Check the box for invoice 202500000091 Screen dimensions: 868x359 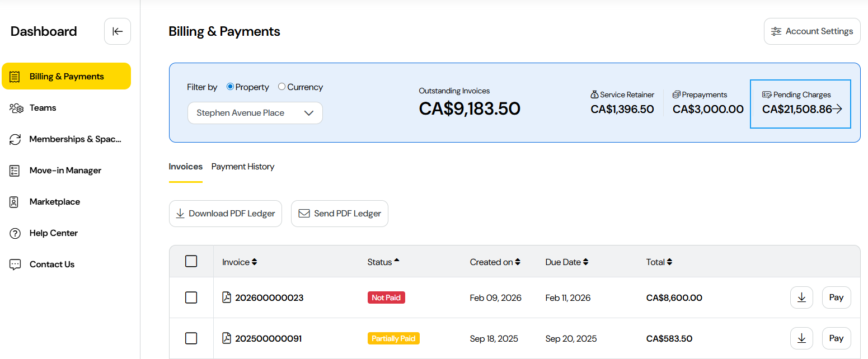(191, 338)
